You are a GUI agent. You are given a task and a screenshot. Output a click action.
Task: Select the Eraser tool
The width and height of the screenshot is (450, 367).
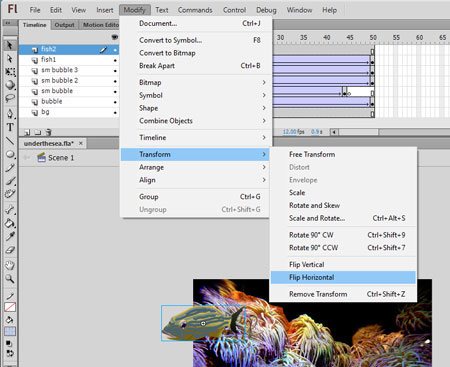tap(10, 250)
